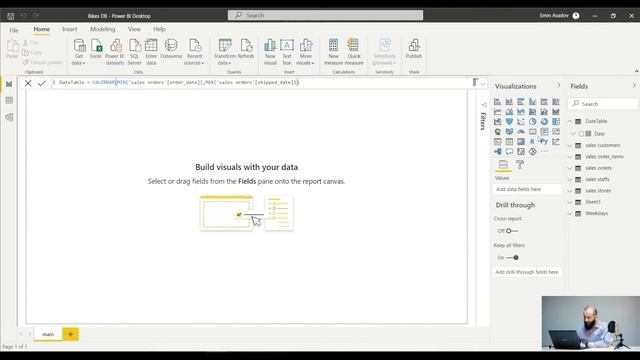Toggle the Cross-report switch

[x=511, y=231]
